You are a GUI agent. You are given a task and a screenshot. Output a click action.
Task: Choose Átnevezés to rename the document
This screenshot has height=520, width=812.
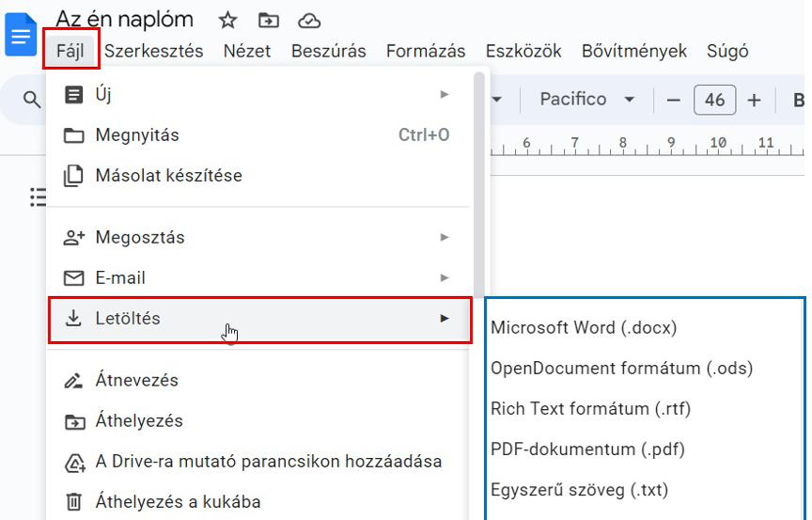coord(259,380)
